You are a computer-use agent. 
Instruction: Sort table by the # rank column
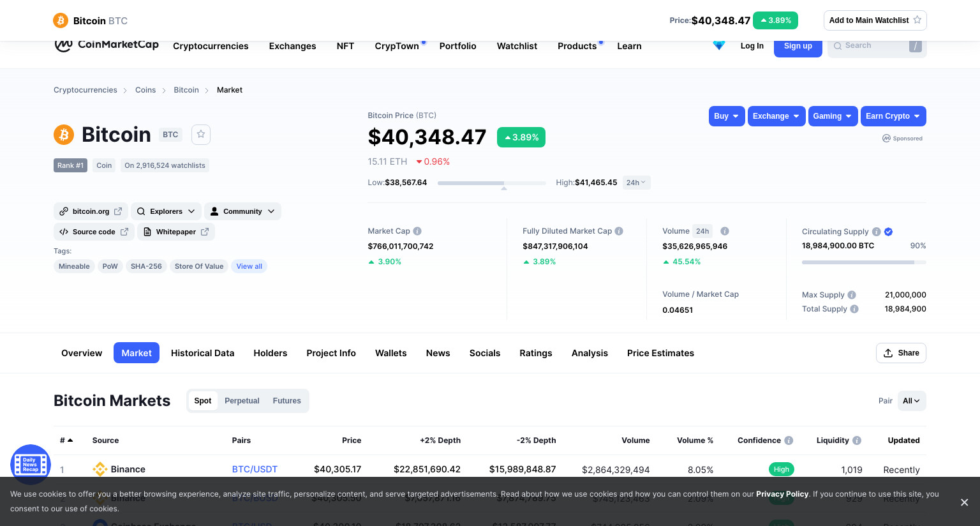coord(66,440)
